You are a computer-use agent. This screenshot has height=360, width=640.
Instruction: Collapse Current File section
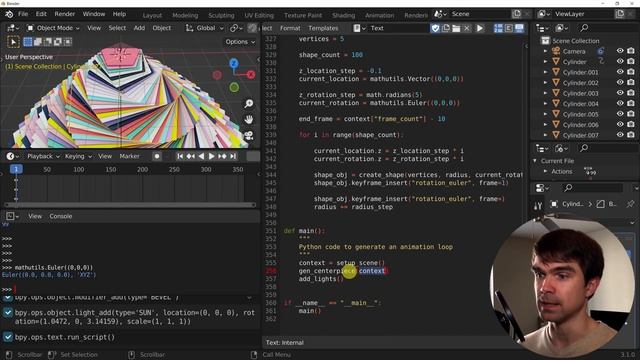(x=535, y=161)
